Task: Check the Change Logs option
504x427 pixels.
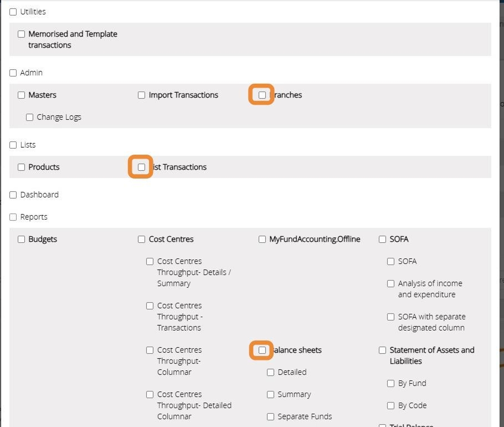Action: [30, 117]
